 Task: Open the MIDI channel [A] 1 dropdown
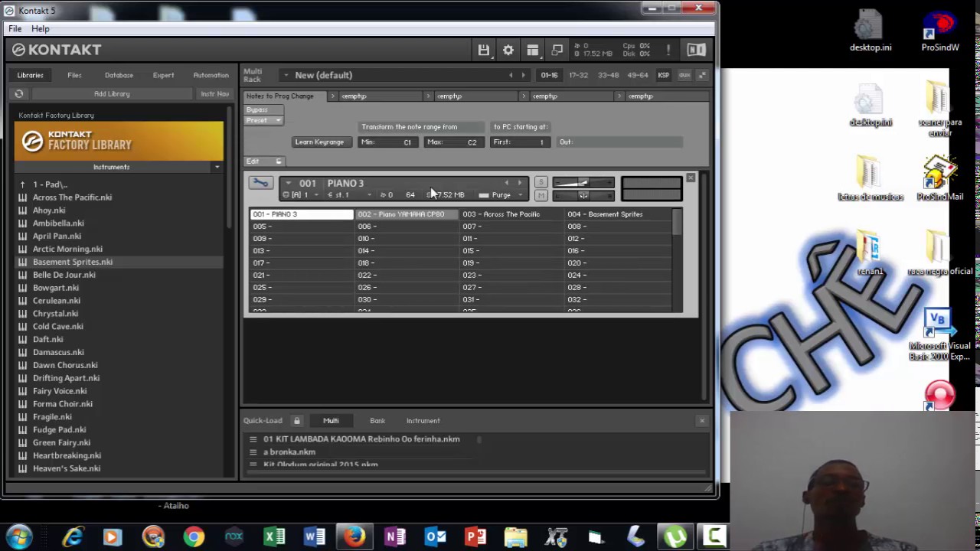click(302, 195)
